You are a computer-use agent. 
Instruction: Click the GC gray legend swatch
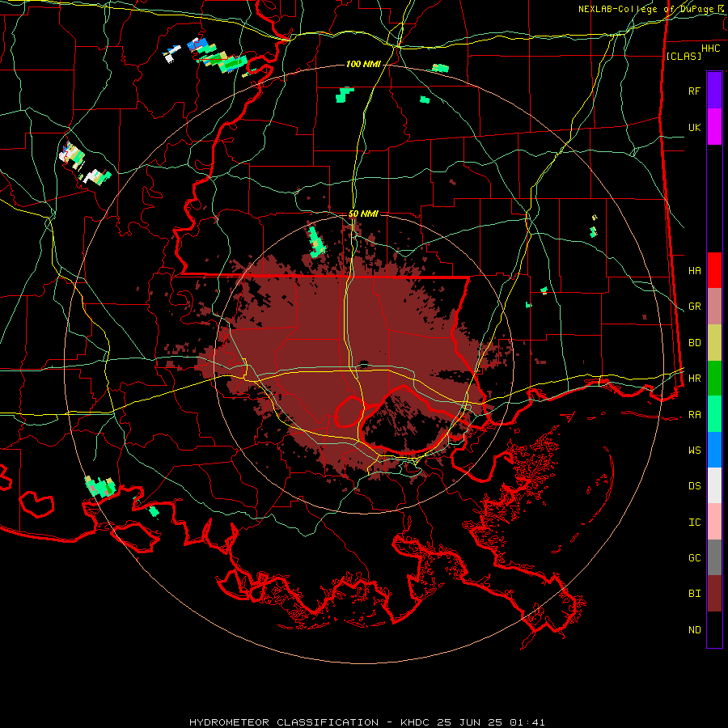[x=714, y=557]
